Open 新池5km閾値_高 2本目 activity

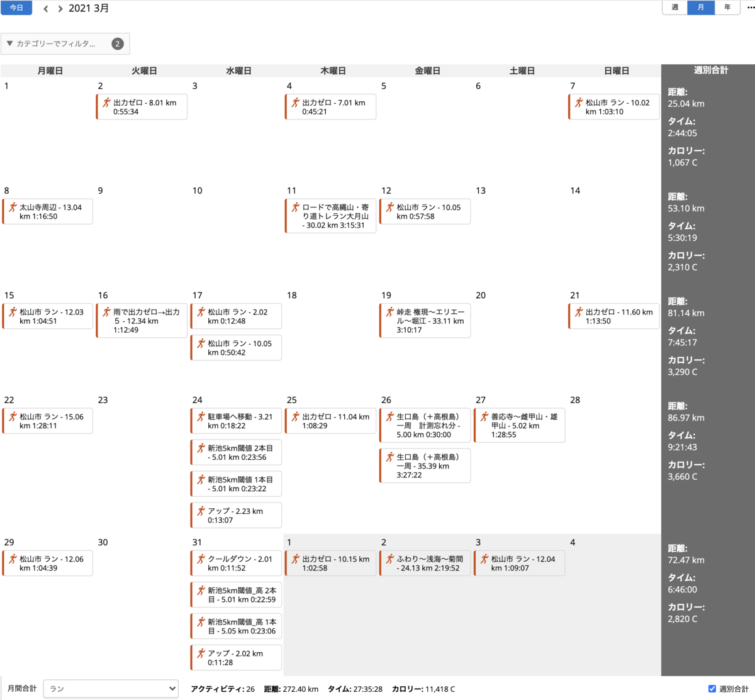click(x=237, y=595)
